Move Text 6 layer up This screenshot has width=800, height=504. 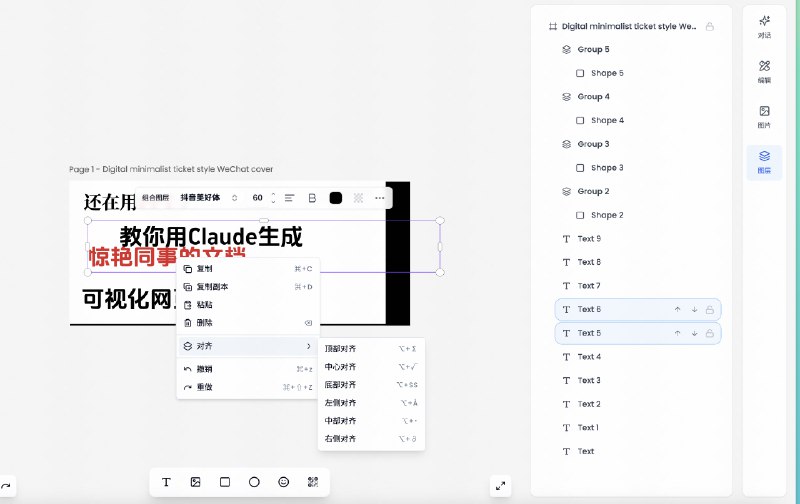(x=678, y=310)
